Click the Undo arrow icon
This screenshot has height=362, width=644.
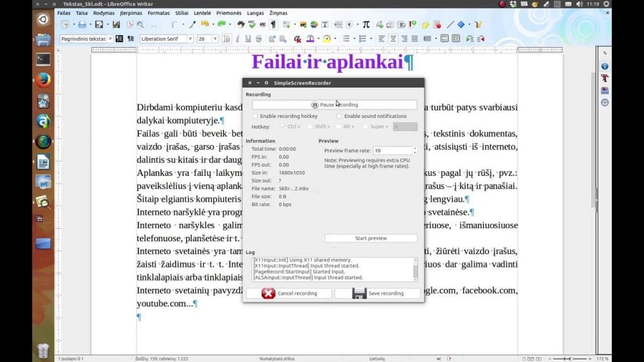pyautogui.click(x=204, y=25)
